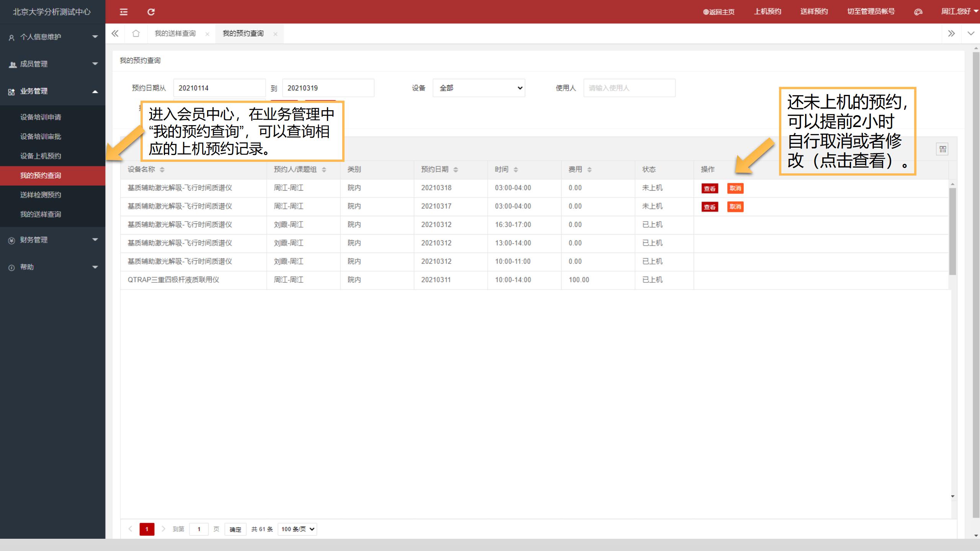Open the tab options chevron dropdown

click(971, 34)
